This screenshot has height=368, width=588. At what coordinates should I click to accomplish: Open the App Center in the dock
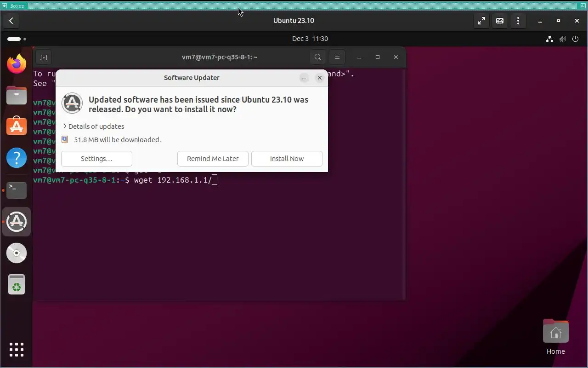(17, 126)
